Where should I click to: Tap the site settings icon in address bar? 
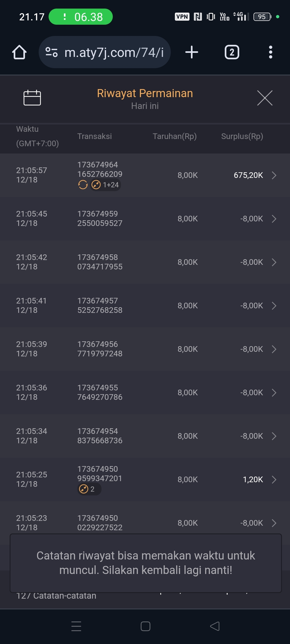[52, 52]
